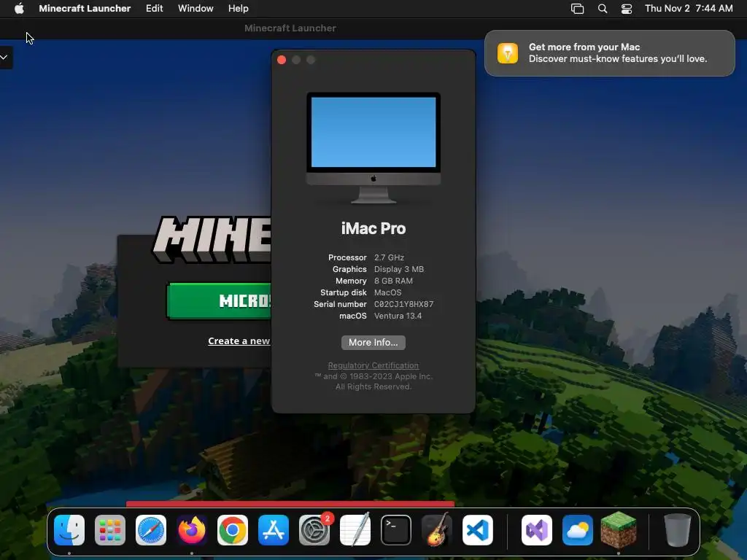Select the Ventura 13.4 macOS version text

pos(398,316)
